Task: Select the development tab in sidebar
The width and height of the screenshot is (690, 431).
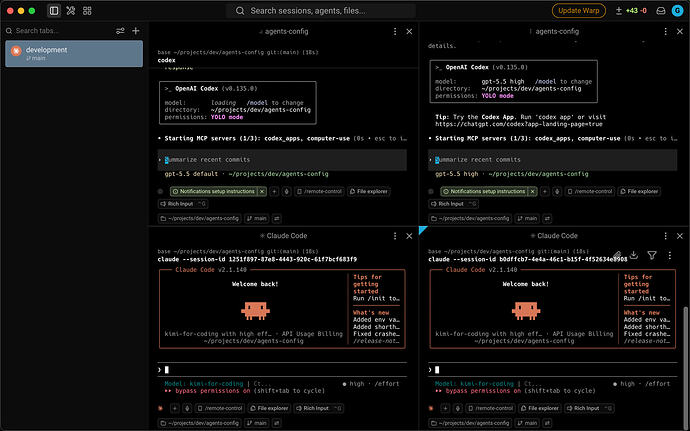Action: [74, 54]
